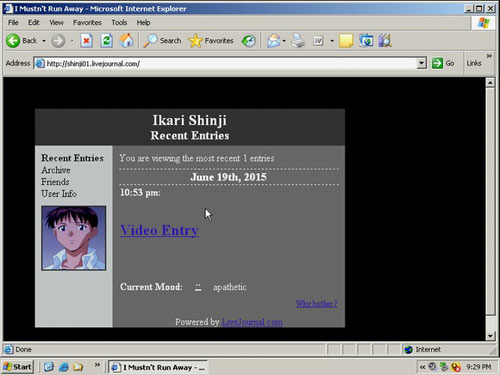Screen dimensions: 500x375
Task: Open the Favorites menu
Action: click(87, 23)
